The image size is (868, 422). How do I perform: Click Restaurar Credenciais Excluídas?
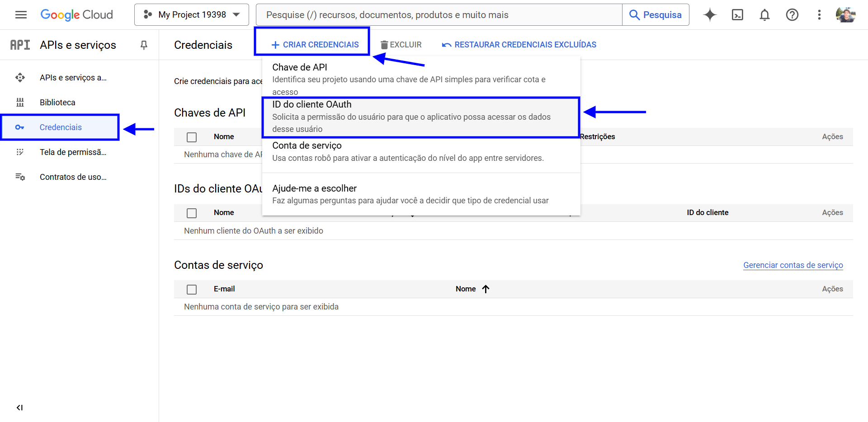pyautogui.click(x=519, y=45)
